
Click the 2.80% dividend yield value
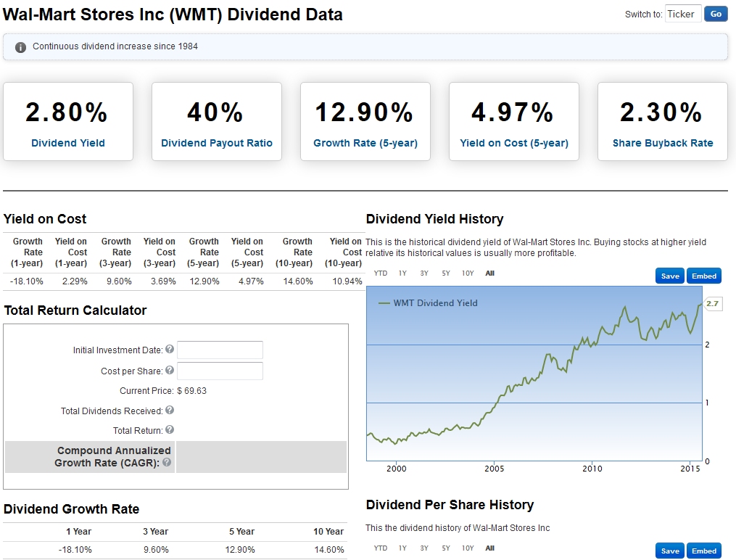click(x=67, y=112)
